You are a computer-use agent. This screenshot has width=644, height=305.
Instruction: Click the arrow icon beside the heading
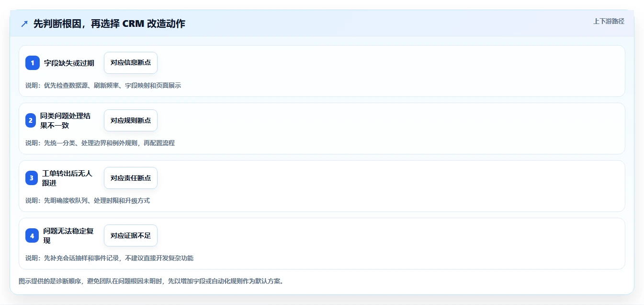(x=24, y=23)
